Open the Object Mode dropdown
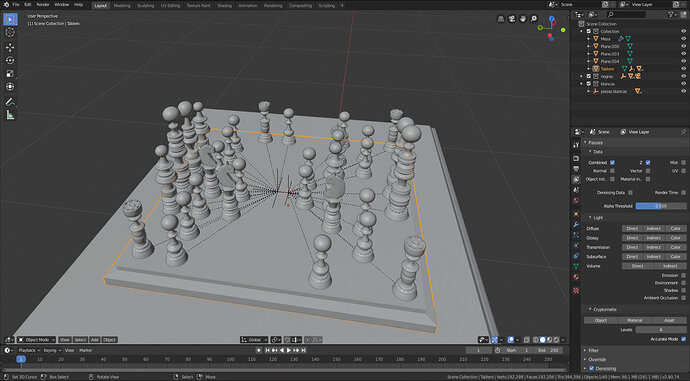 (37, 340)
